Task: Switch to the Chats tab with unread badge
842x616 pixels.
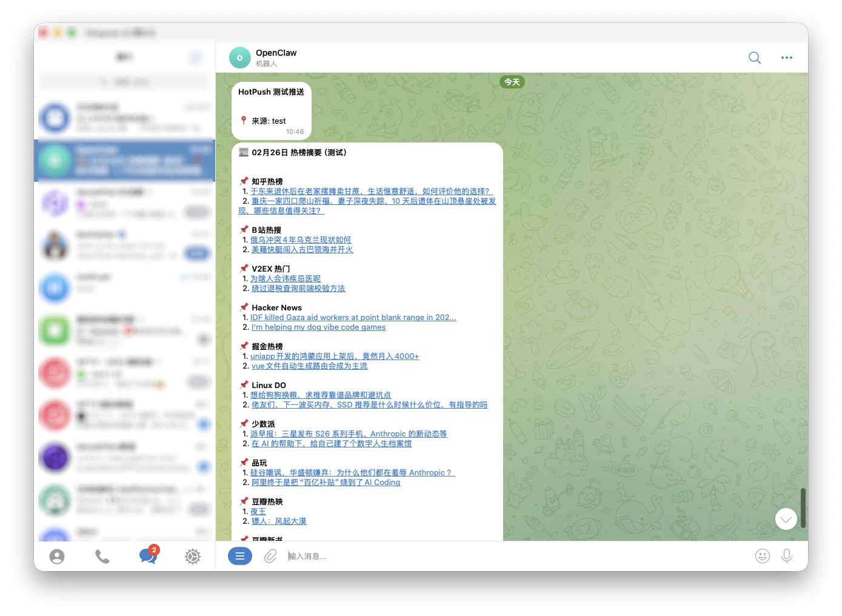Action: (x=147, y=555)
